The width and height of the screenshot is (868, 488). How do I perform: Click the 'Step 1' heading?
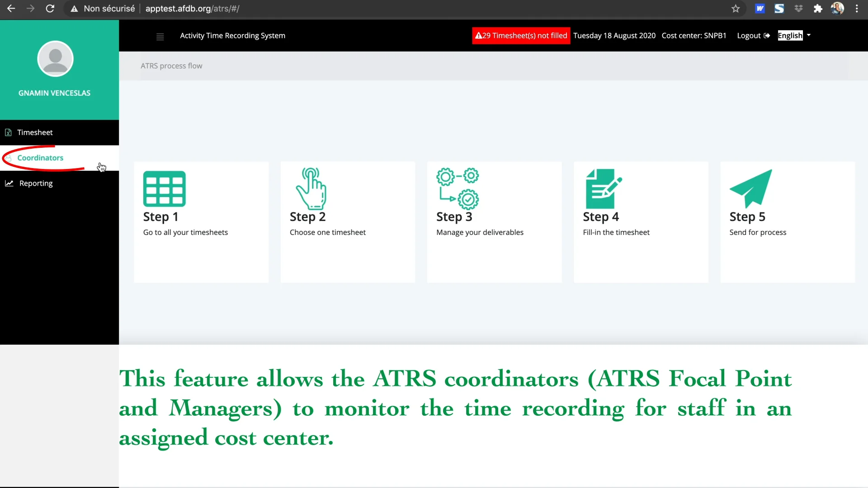[x=160, y=217]
